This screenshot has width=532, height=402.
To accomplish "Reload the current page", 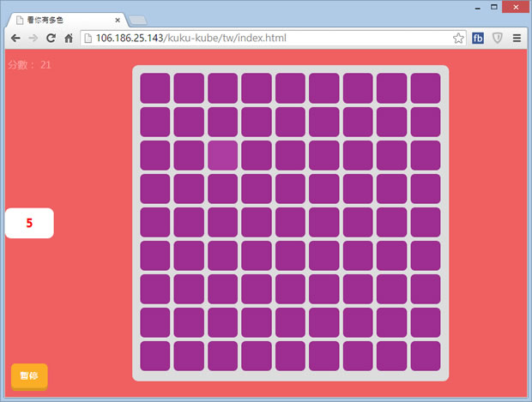I will (51, 39).
